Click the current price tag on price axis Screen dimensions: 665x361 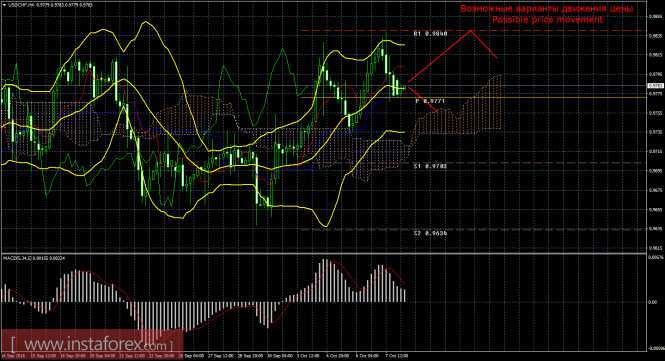[x=654, y=86]
